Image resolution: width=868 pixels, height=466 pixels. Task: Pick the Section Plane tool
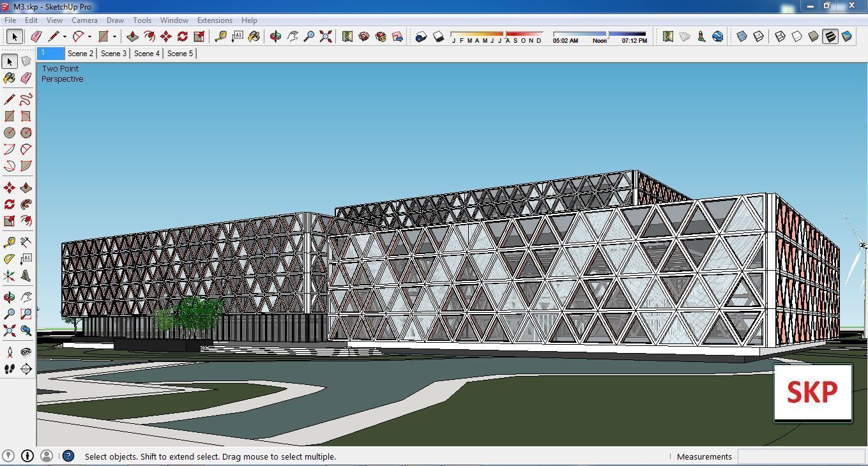point(26,369)
